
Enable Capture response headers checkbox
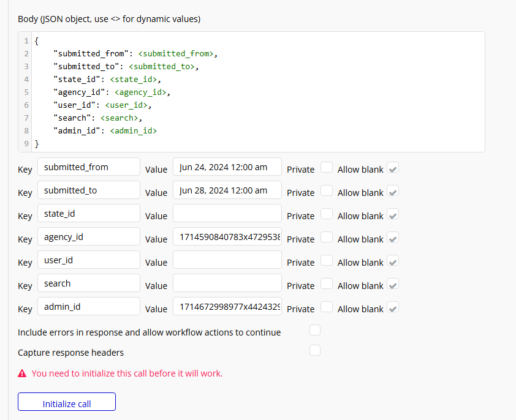tap(315, 350)
